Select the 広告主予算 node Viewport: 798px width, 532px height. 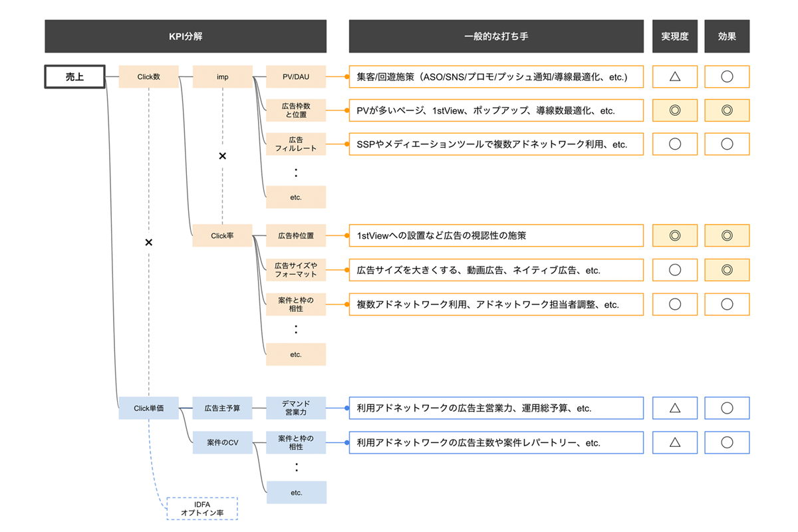[x=222, y=408]
